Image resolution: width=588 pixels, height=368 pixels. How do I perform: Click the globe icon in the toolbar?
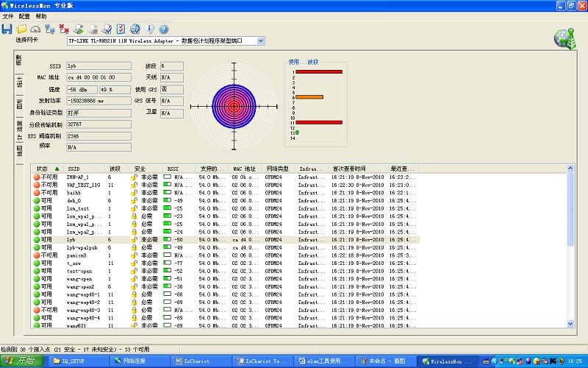[135, 29]
